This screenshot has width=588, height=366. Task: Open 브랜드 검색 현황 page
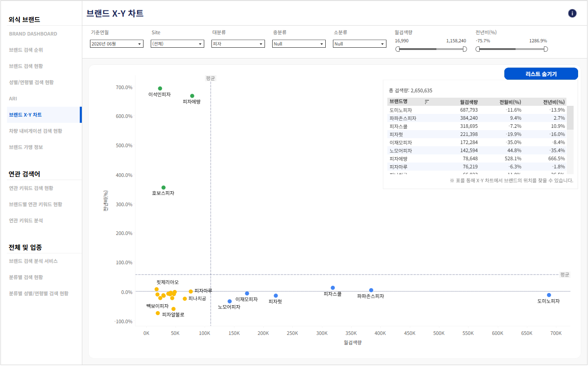[26, 66]
